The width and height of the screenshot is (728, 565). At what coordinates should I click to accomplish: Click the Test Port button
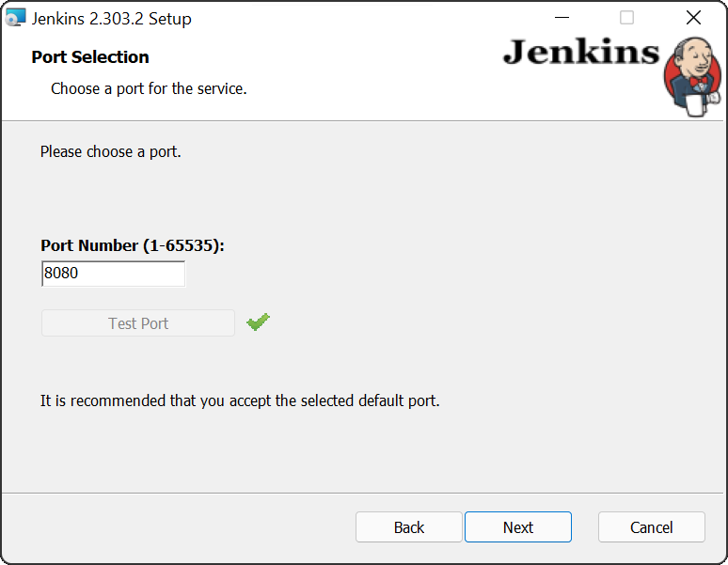coord(138,322)
